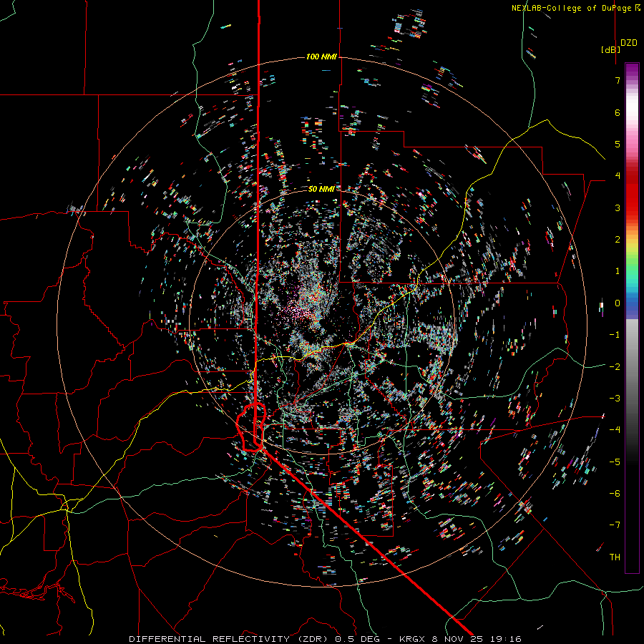
Task: Click the -4 dB scale value
Action: pyautogui.click(x=615, y=430)
